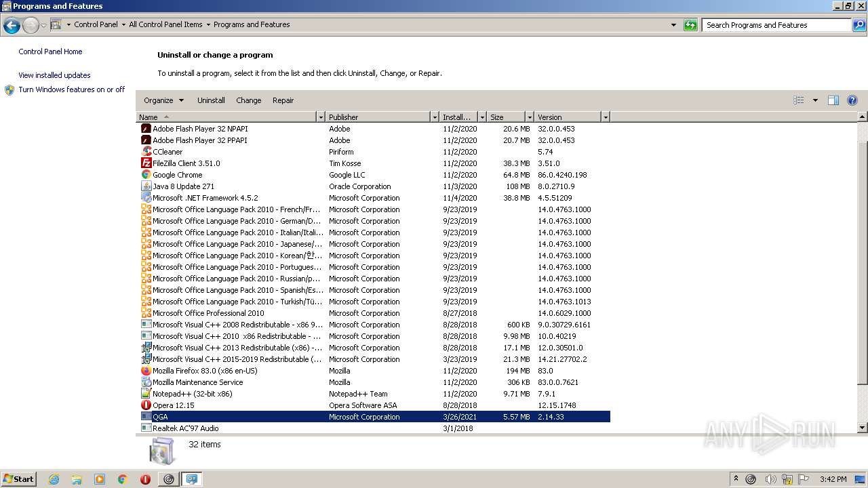868x488 pixels.
Task: Open Publisher column filter dropdown
Action: tap(435, 117)
